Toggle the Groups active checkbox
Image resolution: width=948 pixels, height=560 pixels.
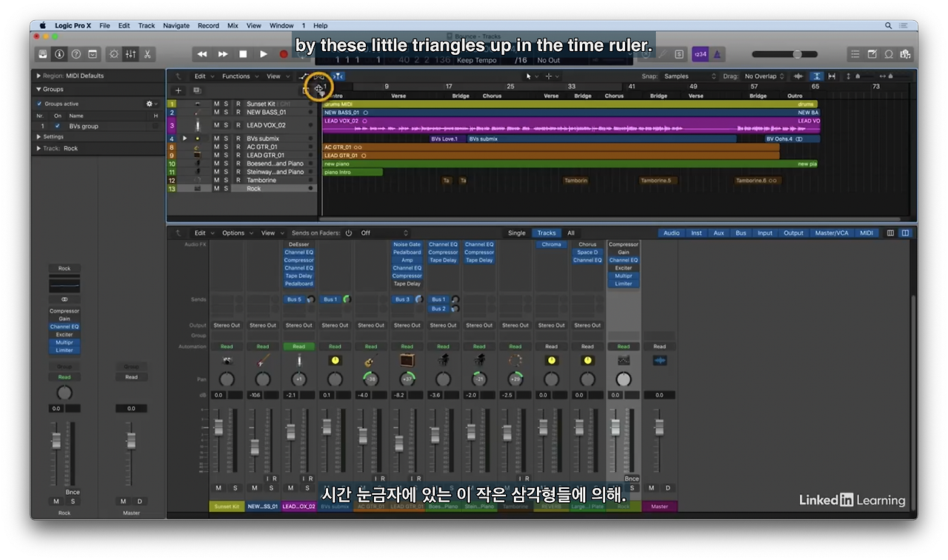(40, 104)
